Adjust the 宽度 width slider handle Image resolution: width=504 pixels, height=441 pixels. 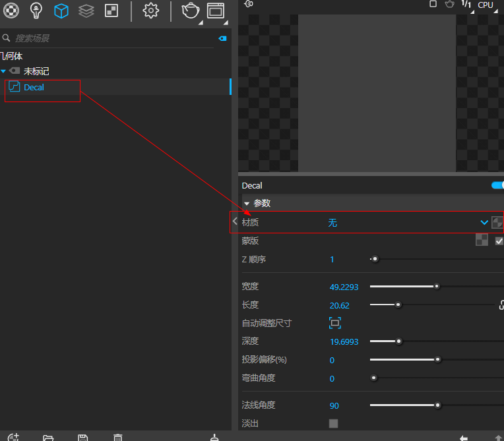[437, 286]
